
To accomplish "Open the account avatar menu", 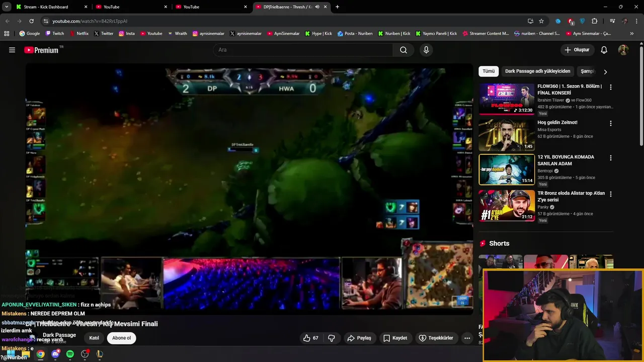I will [x=623, y=50].
